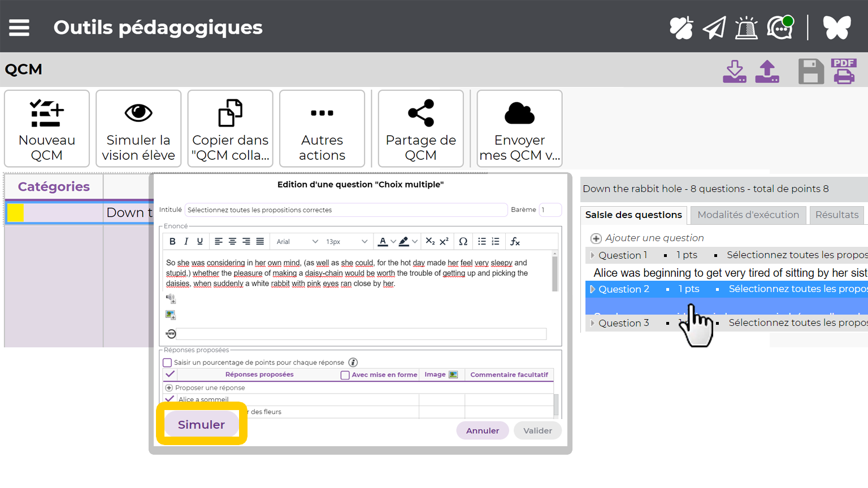868x488 pixels.
Task: Click 'Copier dans QCM colla...' button
Action: [231, 129]
